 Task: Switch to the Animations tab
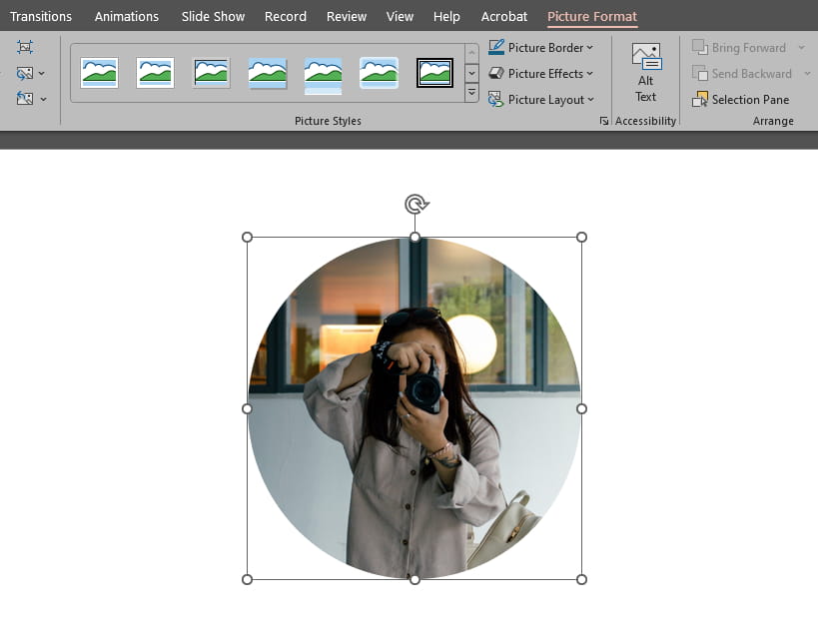point(126,17)
